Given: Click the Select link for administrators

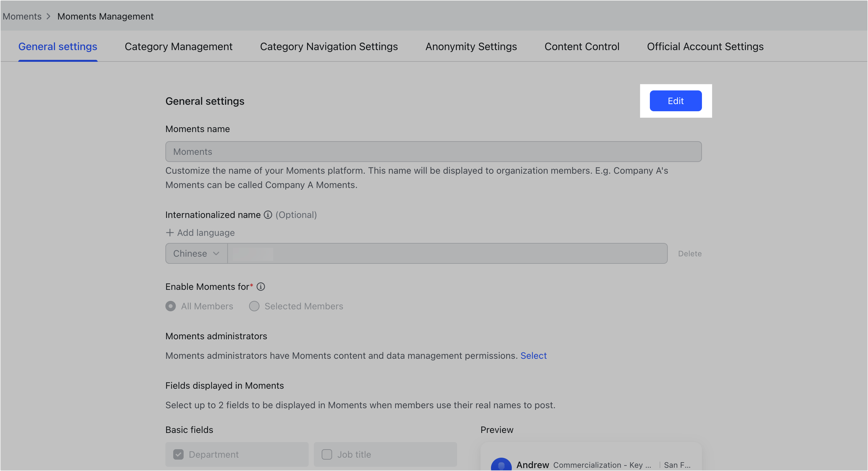Looking at the screenshot, I should pyautogui.click(x=533, y=356).
